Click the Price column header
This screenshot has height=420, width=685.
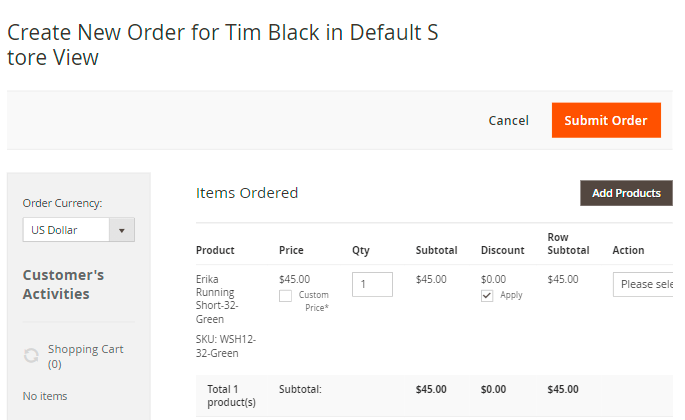point(291,250)
